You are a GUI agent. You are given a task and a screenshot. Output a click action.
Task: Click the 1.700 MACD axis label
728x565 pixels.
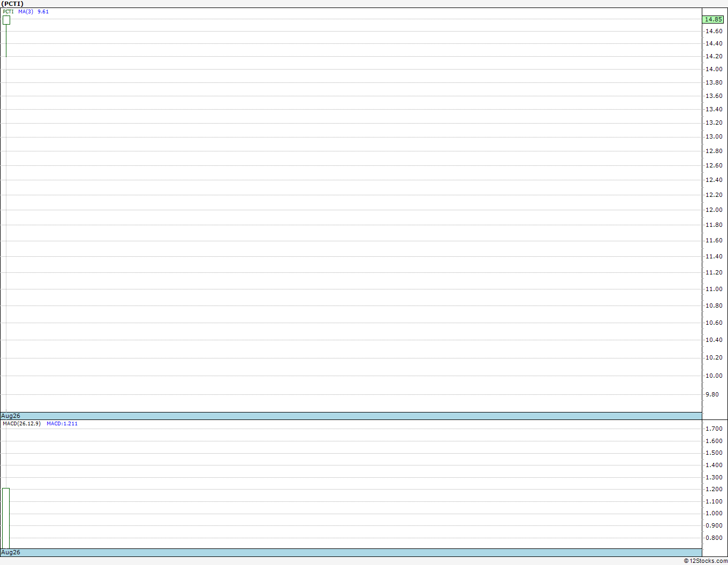pyautogui.click(x=714, y=429)
